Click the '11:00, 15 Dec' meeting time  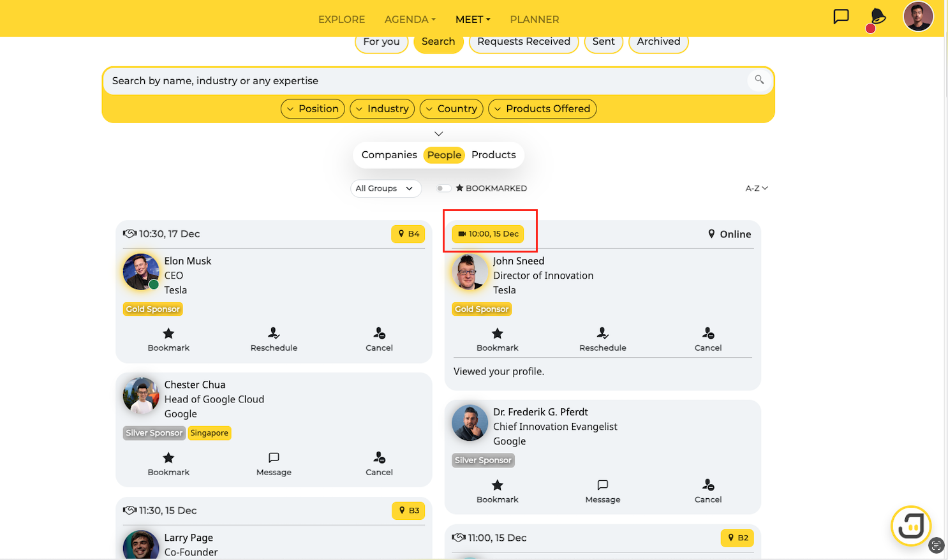(497, 538)
